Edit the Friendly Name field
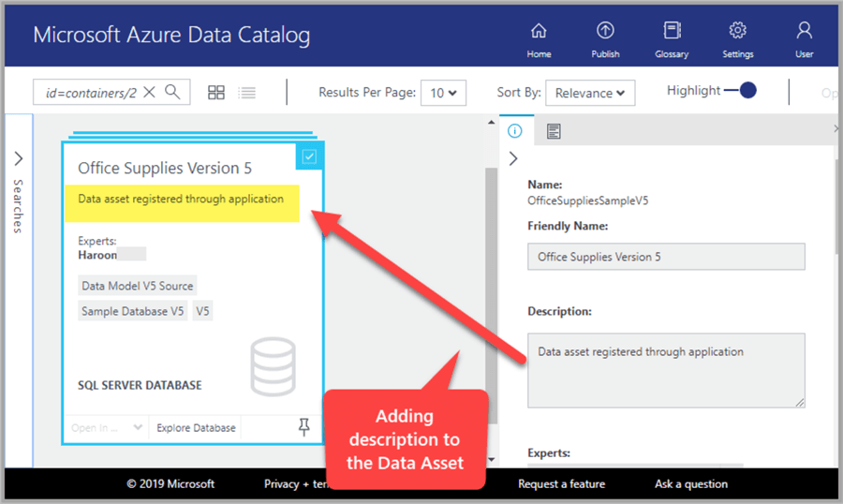This screenshot has width=843, height=504. point(666,257)
